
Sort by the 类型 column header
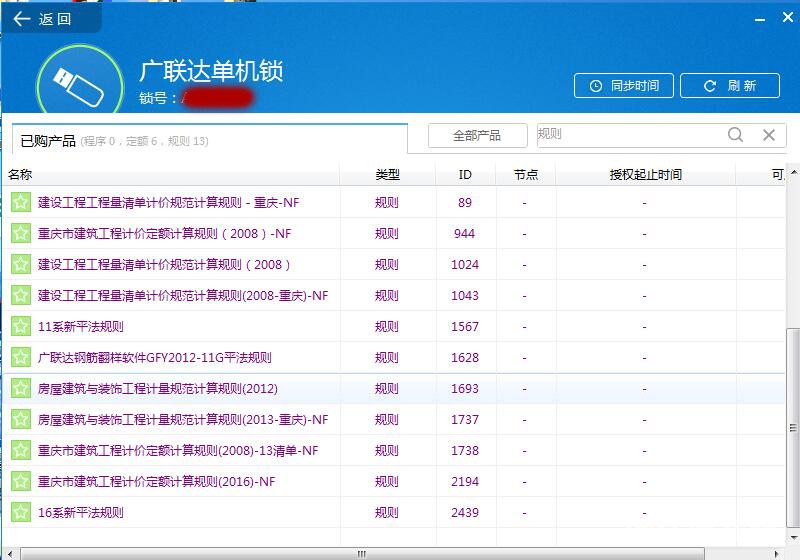[387, 175]
